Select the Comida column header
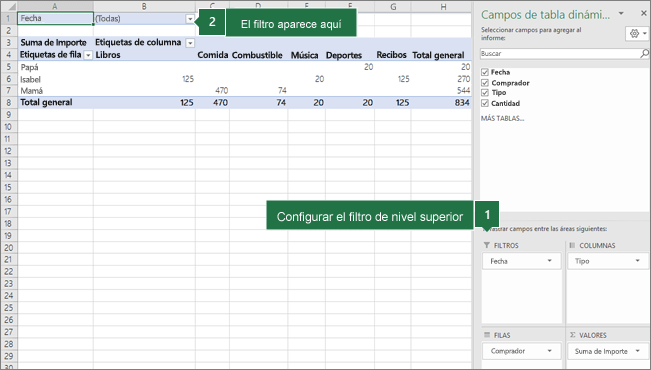The width and height of the screenshot is (651, 370). click(212, 55)
